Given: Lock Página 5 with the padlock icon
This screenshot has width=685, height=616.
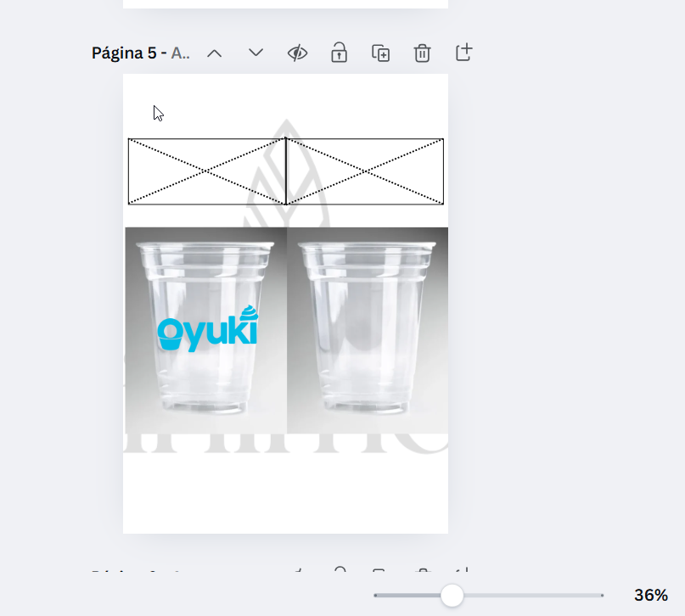Looking at the screenshot, I should [x=339, y=53].
